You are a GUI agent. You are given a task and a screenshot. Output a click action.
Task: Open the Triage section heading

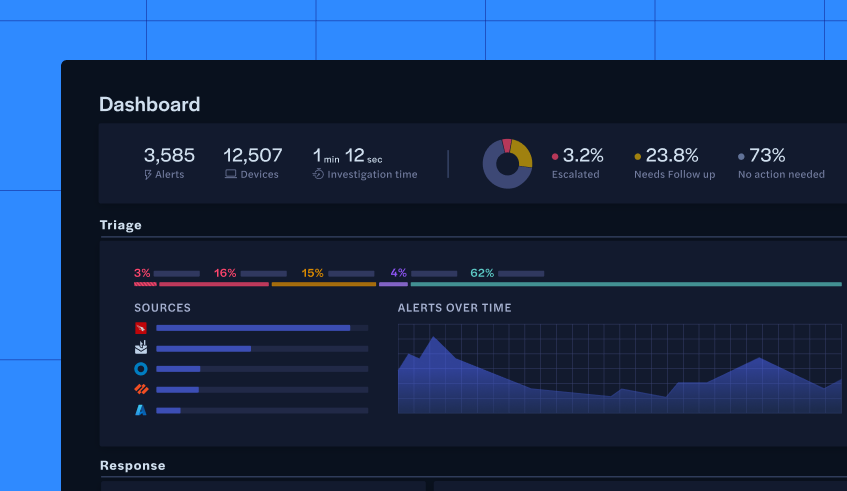click(x=121, y=225)
